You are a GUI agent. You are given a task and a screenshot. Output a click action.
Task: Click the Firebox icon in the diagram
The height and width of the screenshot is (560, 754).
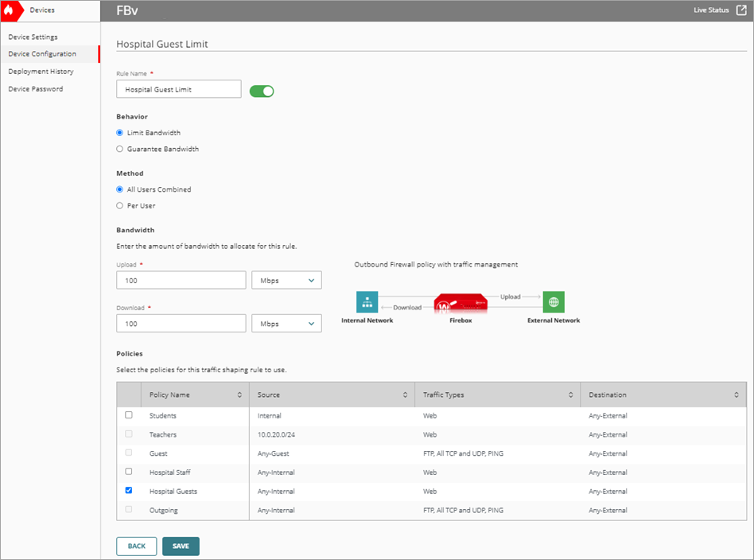tap(461, 305)
